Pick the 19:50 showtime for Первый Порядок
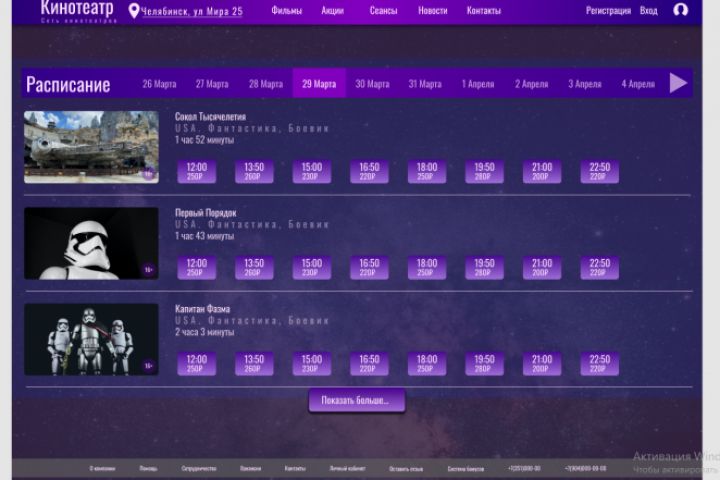Screen dimensions: 720x480 click(484, 267)
